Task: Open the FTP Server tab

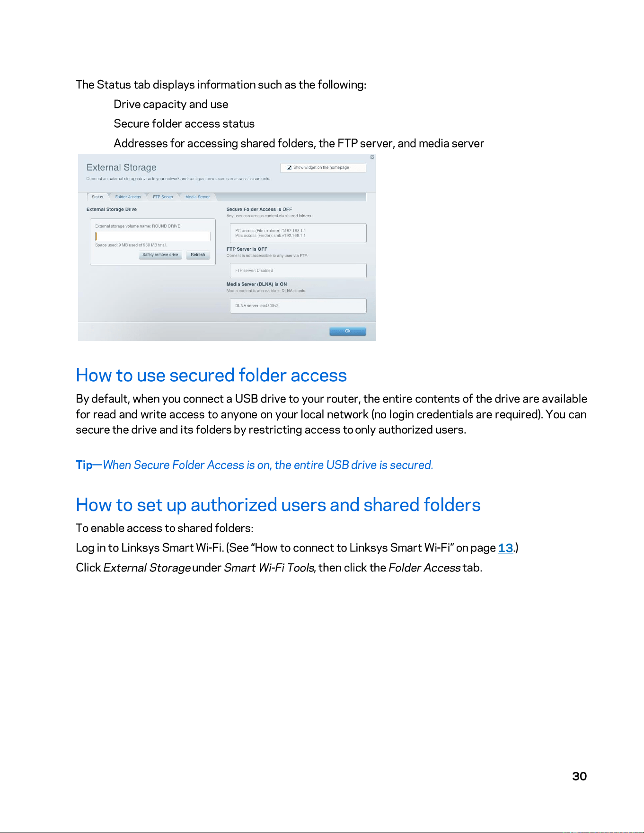Action: pos(163,197)
